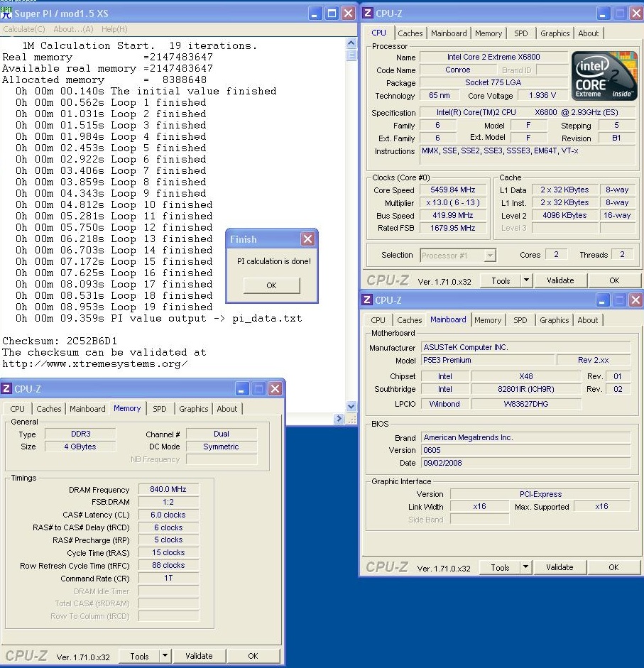Expand Tools dropdown arrow in Mainboard CPU-Z window
This screenshot has width=644, height=668.
pyautogui.click(x=525, y=567)
